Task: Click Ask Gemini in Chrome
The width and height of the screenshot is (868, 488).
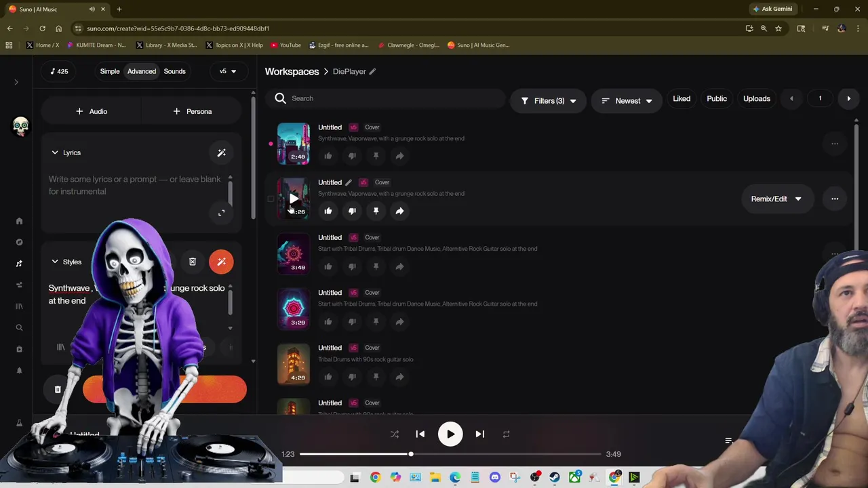Action: tap(772, 9)
